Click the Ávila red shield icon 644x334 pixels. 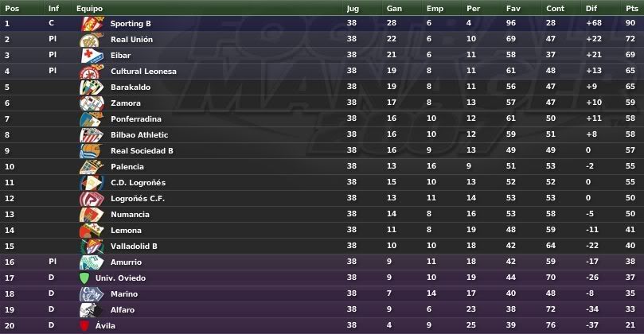[x=84, y=326]
